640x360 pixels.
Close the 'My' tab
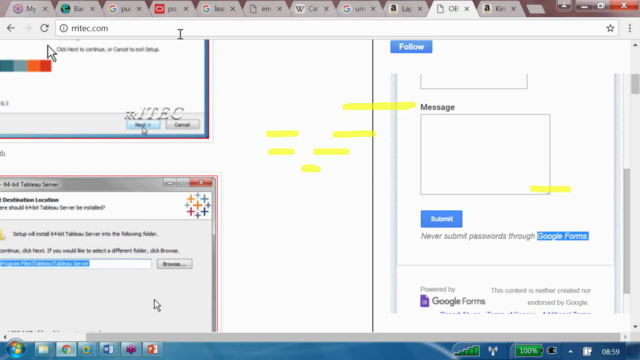tap(45, 9)
